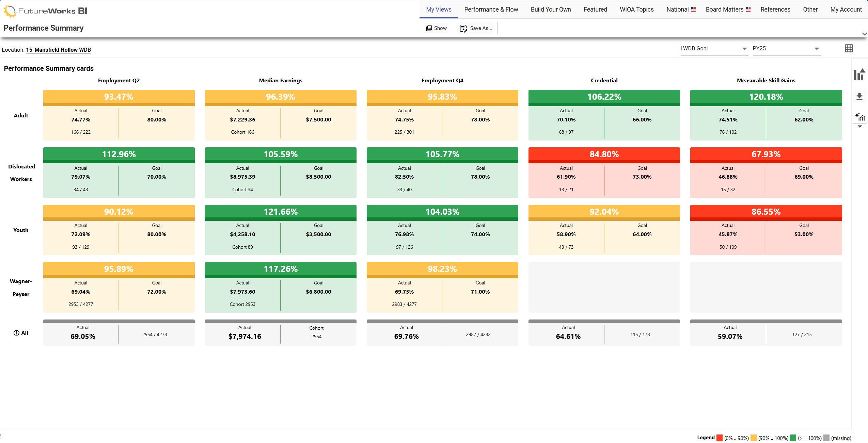Click the flag icon beside Board Matters

748,10
